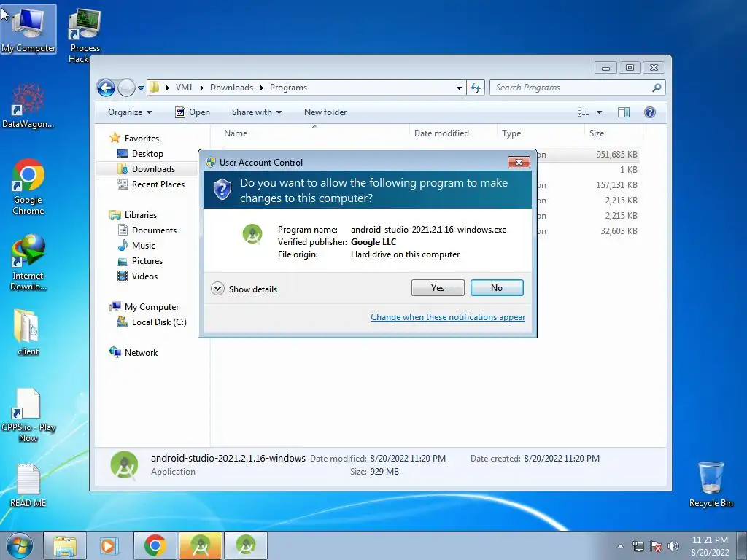The width and height of the screenshot is (747, 560).
Task: Sort by Size column header
Action: (x=614, y=133)
